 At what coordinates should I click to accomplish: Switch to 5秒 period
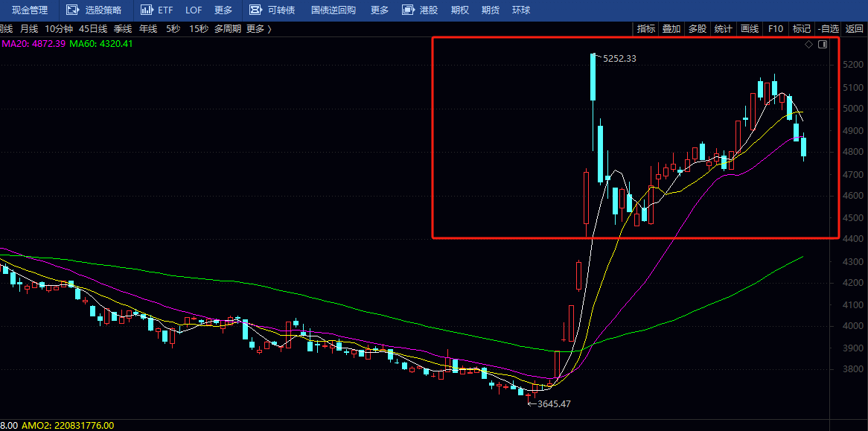pos(173,29)
